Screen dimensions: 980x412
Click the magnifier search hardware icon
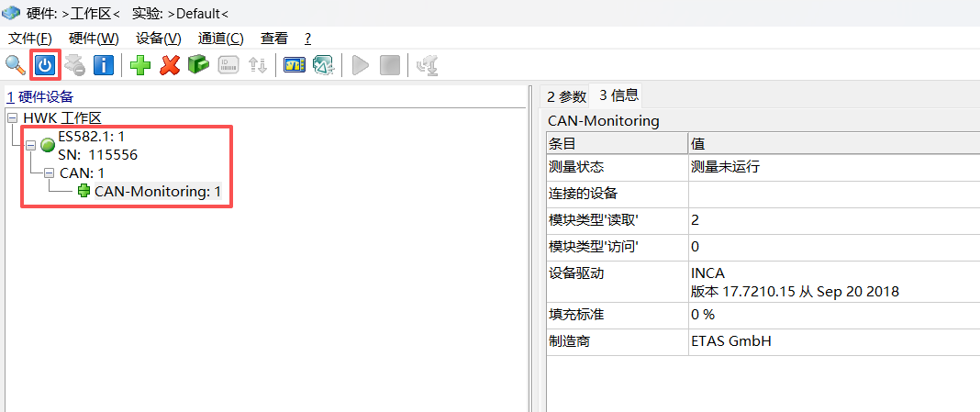click(x=15, y=64)
